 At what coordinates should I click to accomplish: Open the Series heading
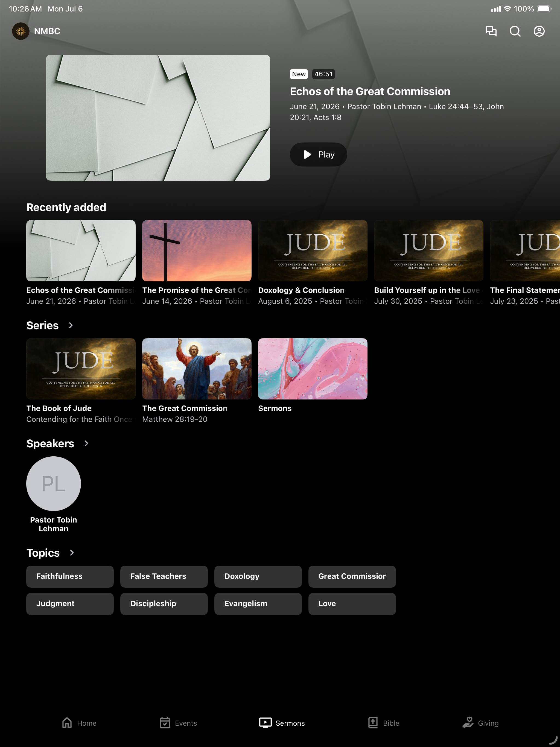tap(43, 325)
